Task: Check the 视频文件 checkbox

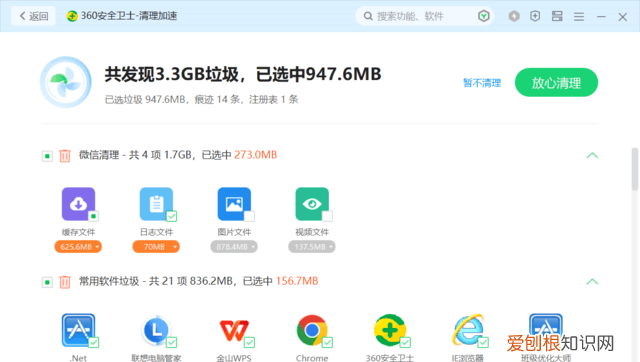Action: (x=327, y=216)
